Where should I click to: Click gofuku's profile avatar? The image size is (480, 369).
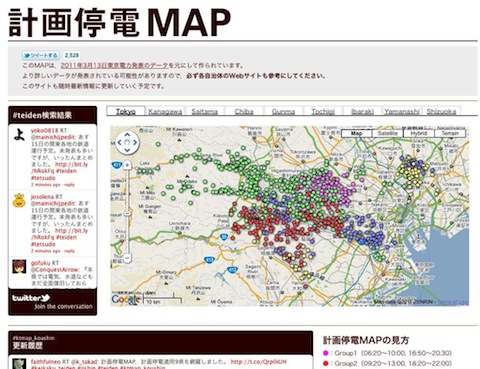pyautogui.click(x=19, y=267)
